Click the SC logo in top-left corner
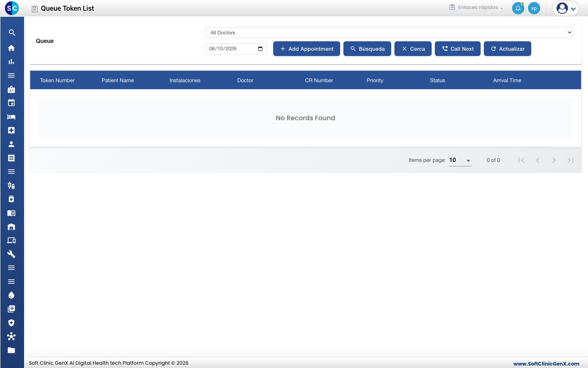 (12, 8)
